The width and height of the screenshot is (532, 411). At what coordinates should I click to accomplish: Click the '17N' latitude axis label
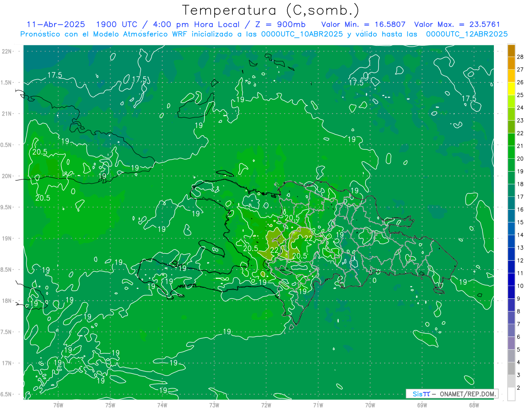pyautogui.click(x=6, y=363)
